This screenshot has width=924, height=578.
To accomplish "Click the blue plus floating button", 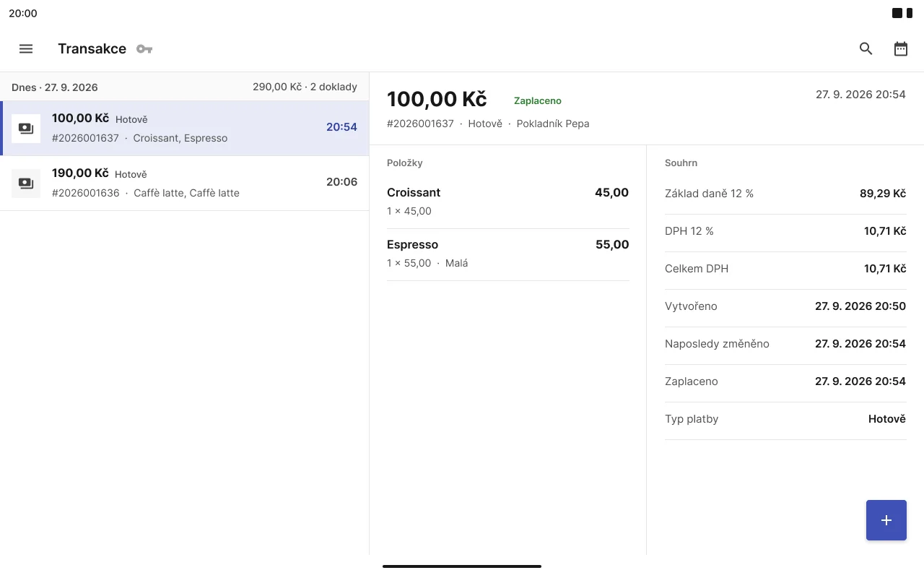I will pos(886,520).
